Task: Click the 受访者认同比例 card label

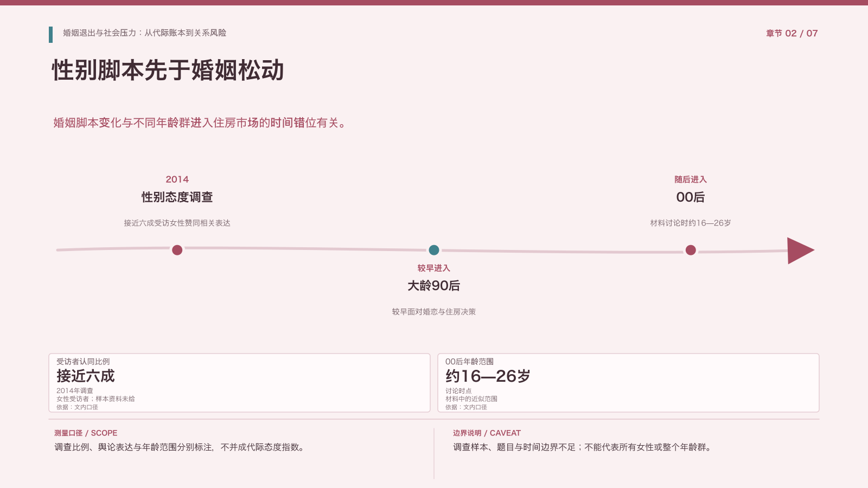Action: coord(83,362)
